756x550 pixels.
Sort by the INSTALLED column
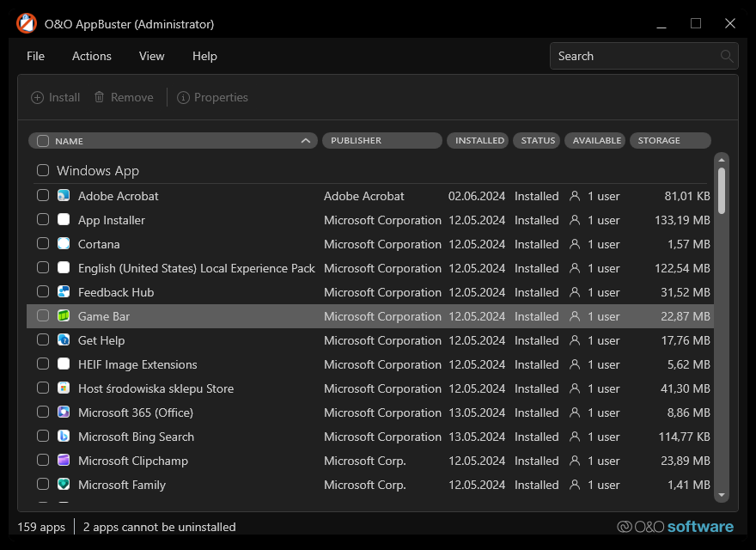(x=478, y=140)
